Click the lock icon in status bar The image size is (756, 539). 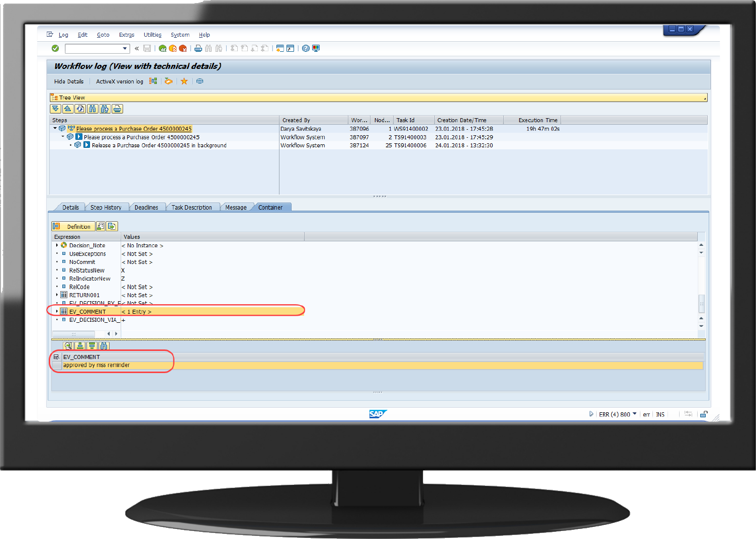(704, 414)
